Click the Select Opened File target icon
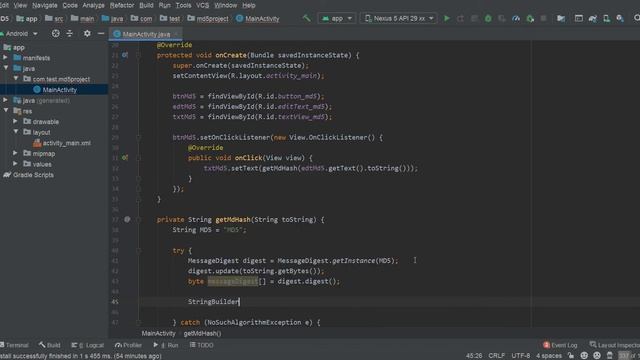The image size is (640, 360). coord(56,33)
